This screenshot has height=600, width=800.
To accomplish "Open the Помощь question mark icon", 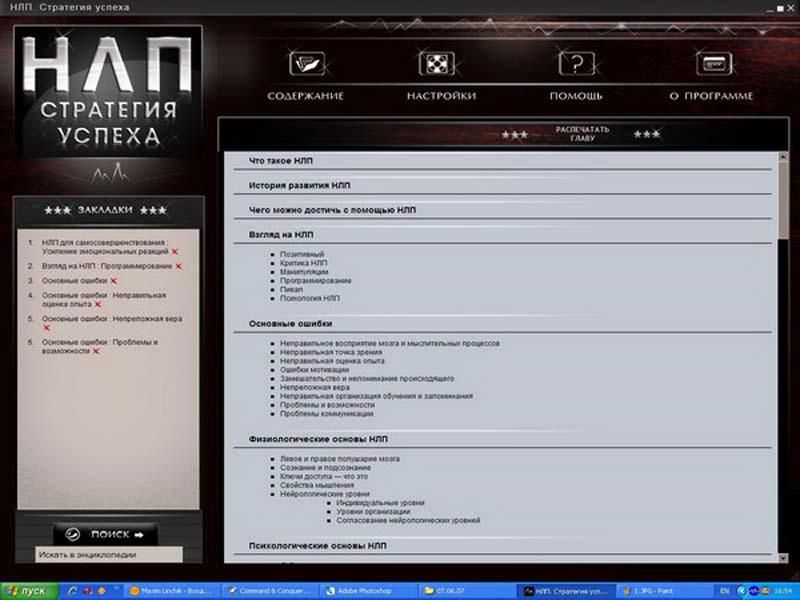I will [576, 65].
